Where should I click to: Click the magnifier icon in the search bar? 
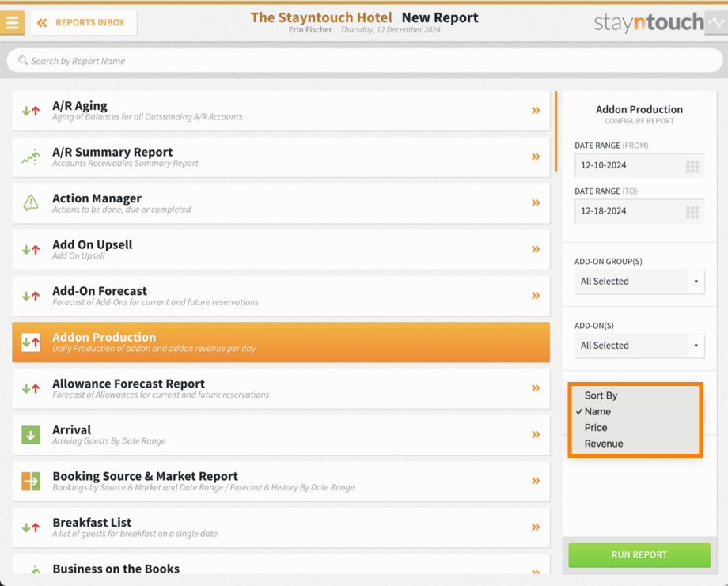point(23,60)
